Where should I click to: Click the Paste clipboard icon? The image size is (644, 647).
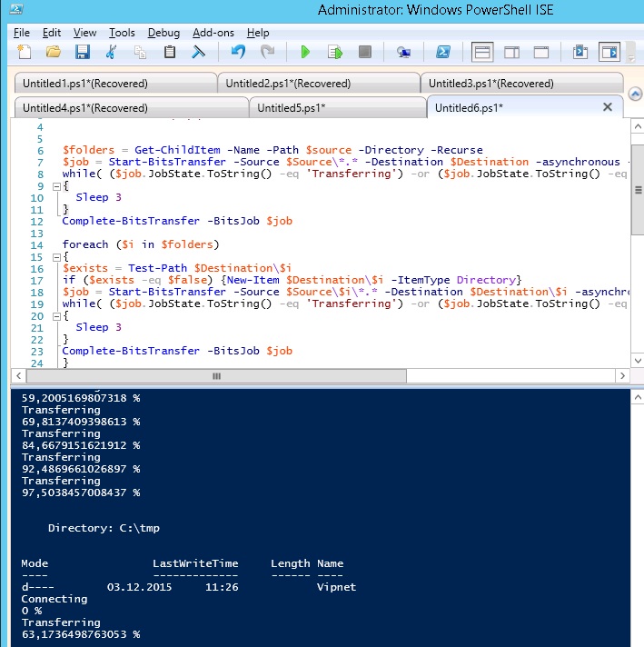170,52
